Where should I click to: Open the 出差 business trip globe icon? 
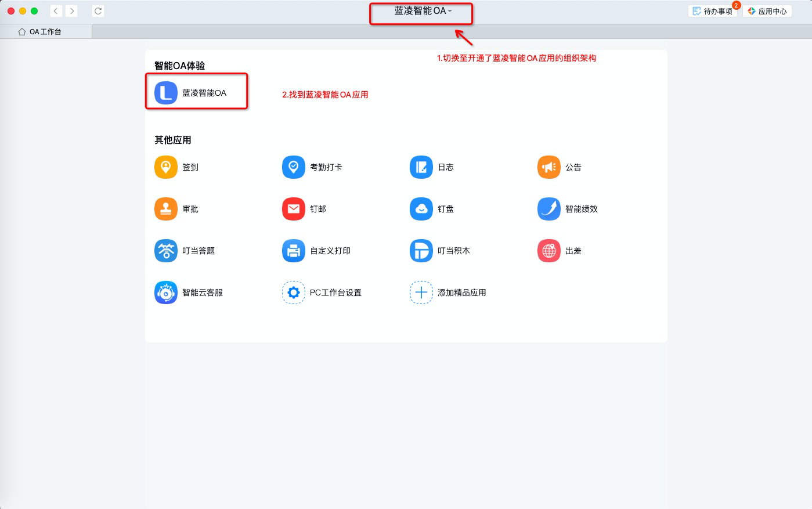click(x=549, y=251)
